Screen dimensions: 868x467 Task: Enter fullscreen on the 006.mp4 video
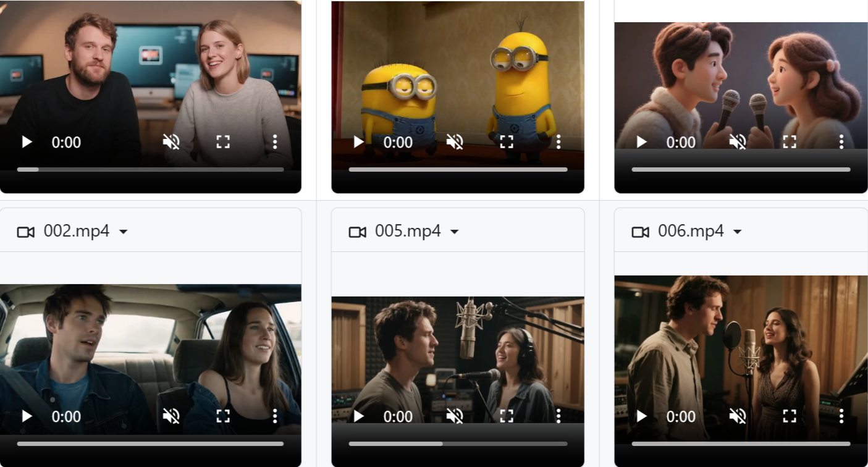[790, 416]
